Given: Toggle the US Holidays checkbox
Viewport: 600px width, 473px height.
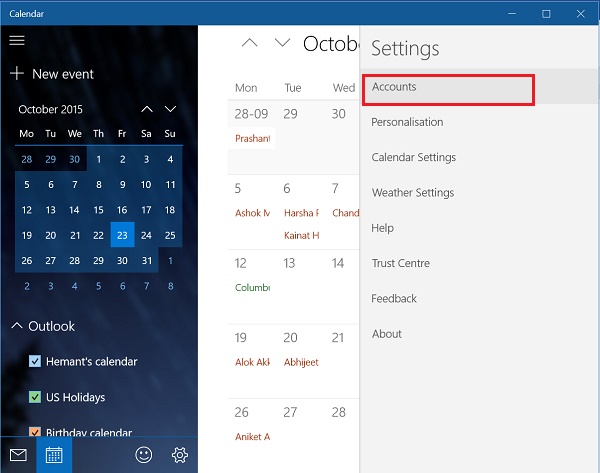Looking at the screenshot, I should [35, 397].
